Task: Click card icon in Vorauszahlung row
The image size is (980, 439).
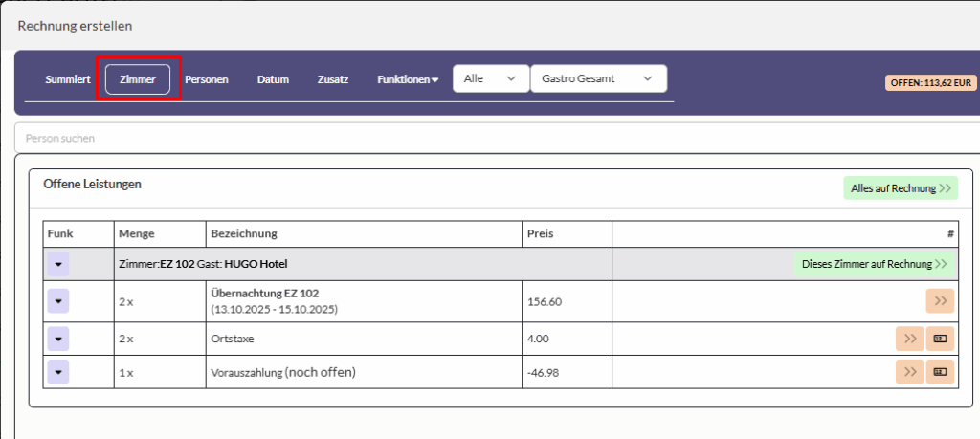Action: (940, 371)
